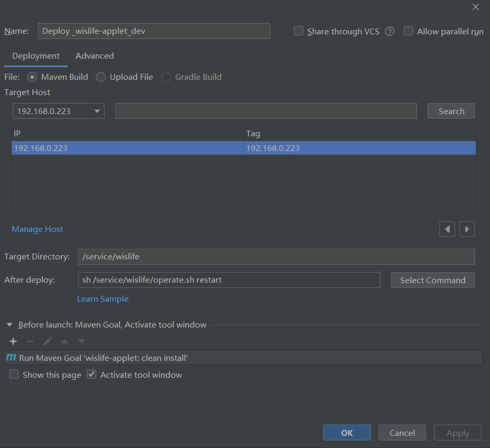Click the remove before launch task icon

pos(30,341)
